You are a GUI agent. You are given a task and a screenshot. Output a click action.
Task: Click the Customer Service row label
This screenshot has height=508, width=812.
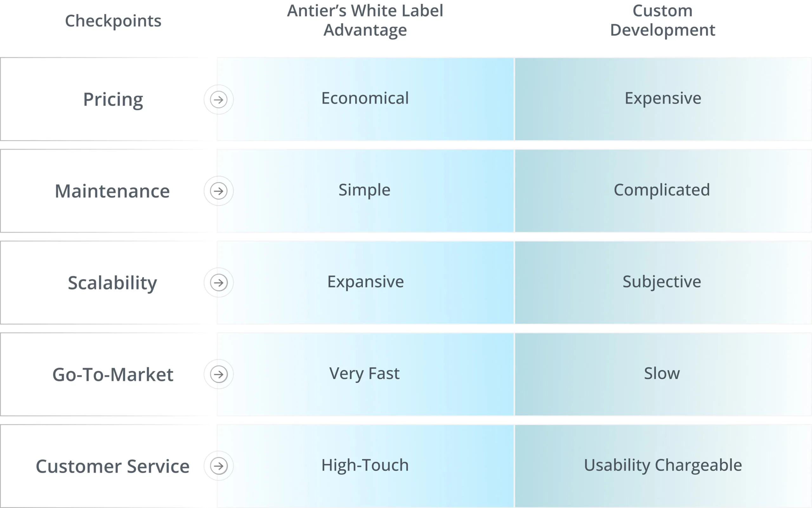tap(113, 466)
